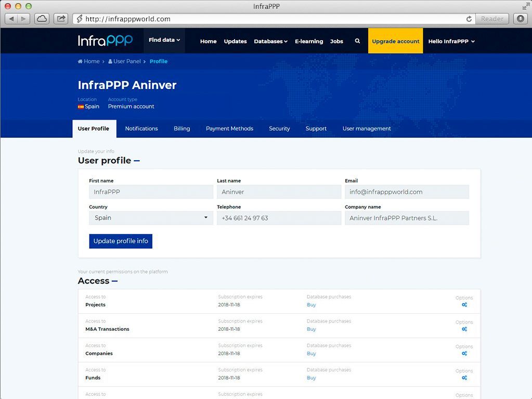Expand the Hello InfraPPP account menu
The image size is (532, 399).
[451, 42]
